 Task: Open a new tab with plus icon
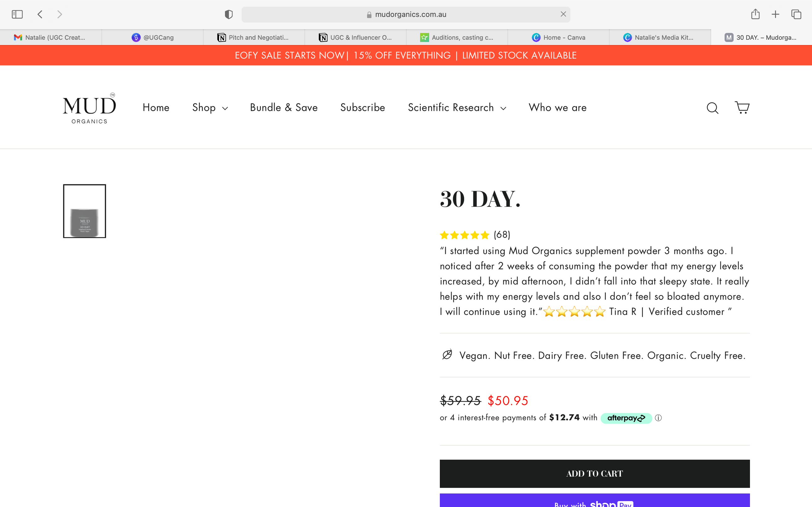(x=775, y=14)
